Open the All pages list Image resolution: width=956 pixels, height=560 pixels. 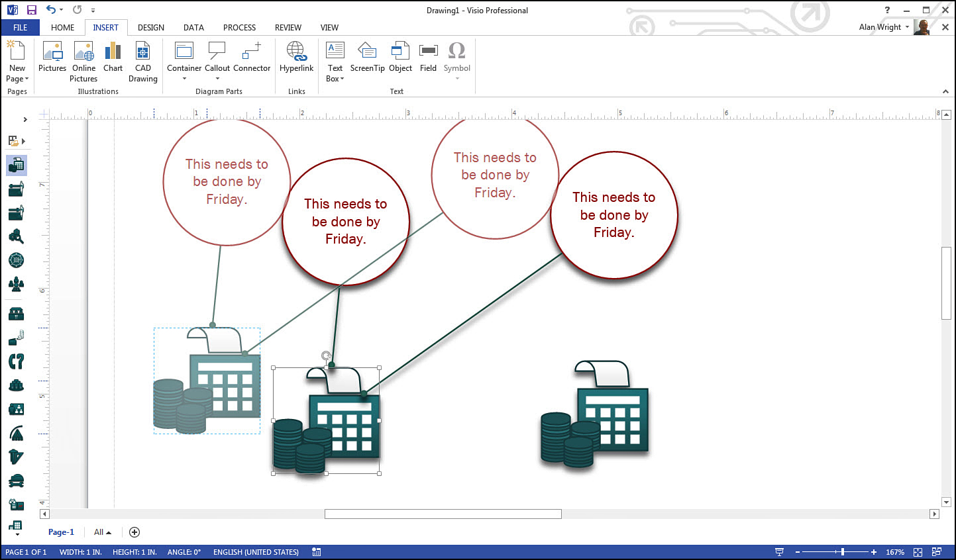[103, 532]
